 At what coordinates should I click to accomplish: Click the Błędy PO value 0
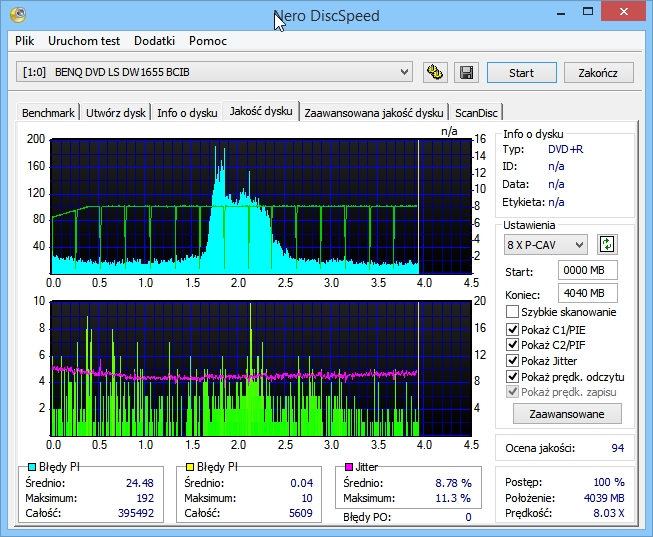coord(469,517)
